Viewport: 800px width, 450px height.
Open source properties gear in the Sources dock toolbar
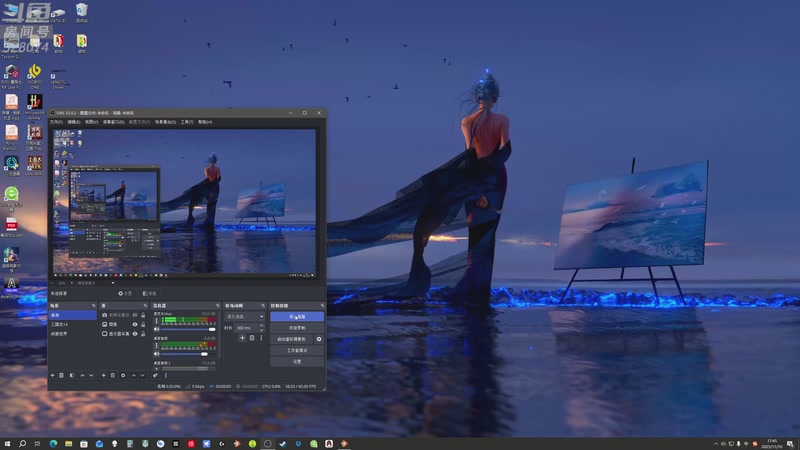point(123,376)
